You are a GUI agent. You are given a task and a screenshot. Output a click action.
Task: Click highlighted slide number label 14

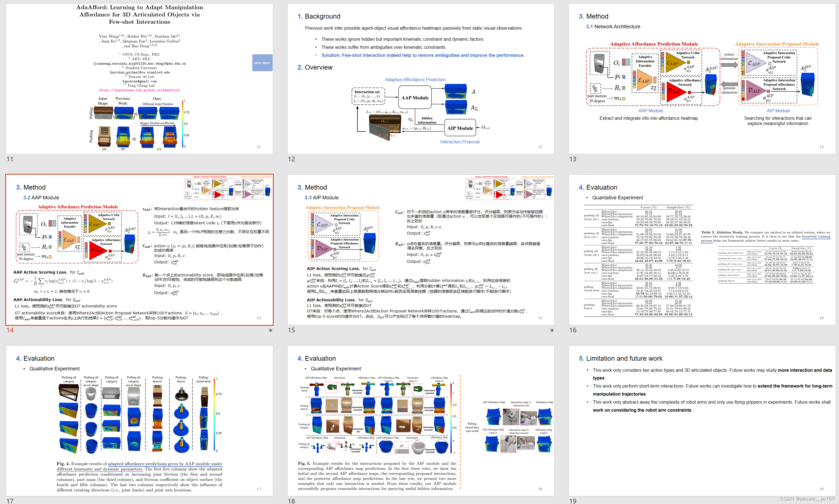[10, 330]
